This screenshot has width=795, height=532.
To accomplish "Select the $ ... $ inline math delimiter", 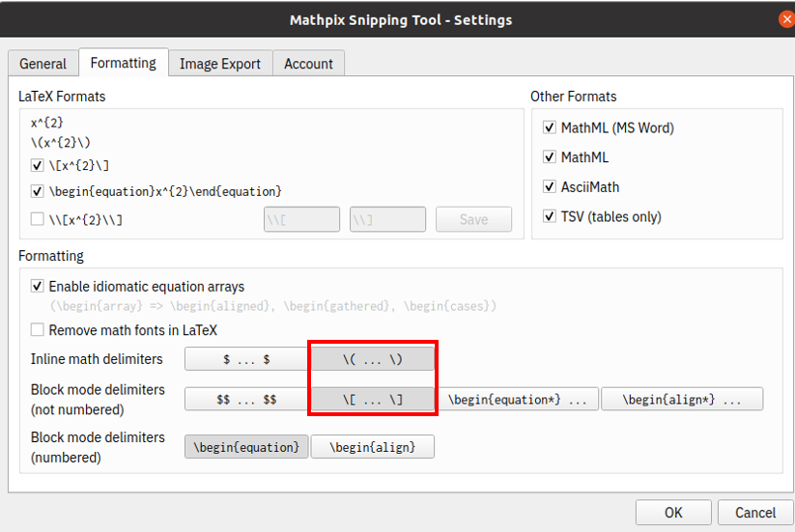I will (246, 359).
